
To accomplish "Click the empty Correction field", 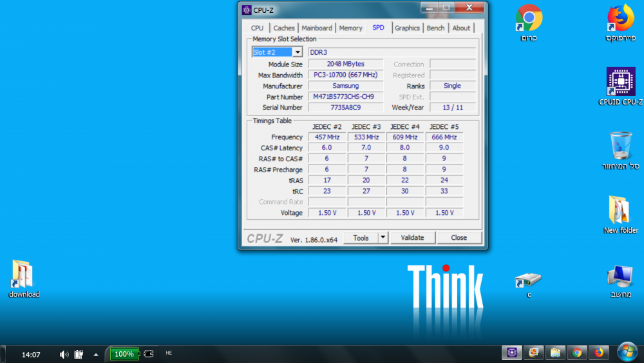I will [x=452, y=64].
